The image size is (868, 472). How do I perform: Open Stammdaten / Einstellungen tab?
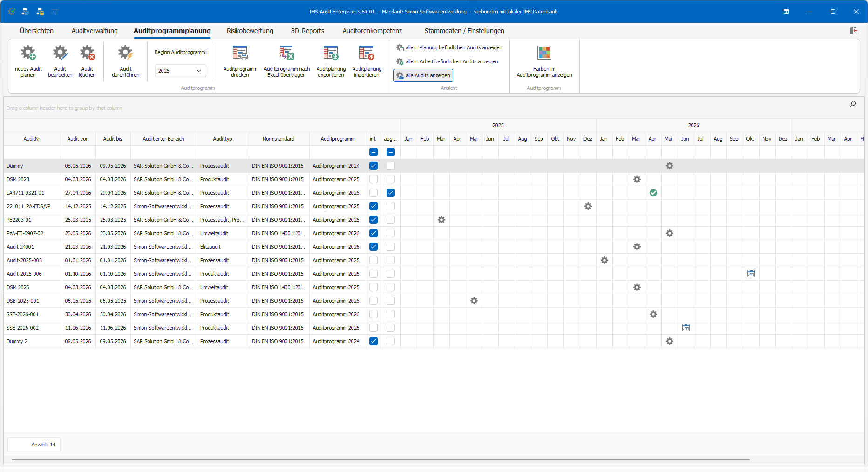click(464, 31)
